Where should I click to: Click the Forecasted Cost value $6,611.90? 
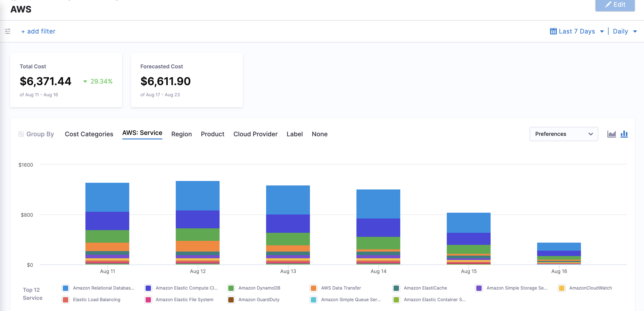[165, 81]
